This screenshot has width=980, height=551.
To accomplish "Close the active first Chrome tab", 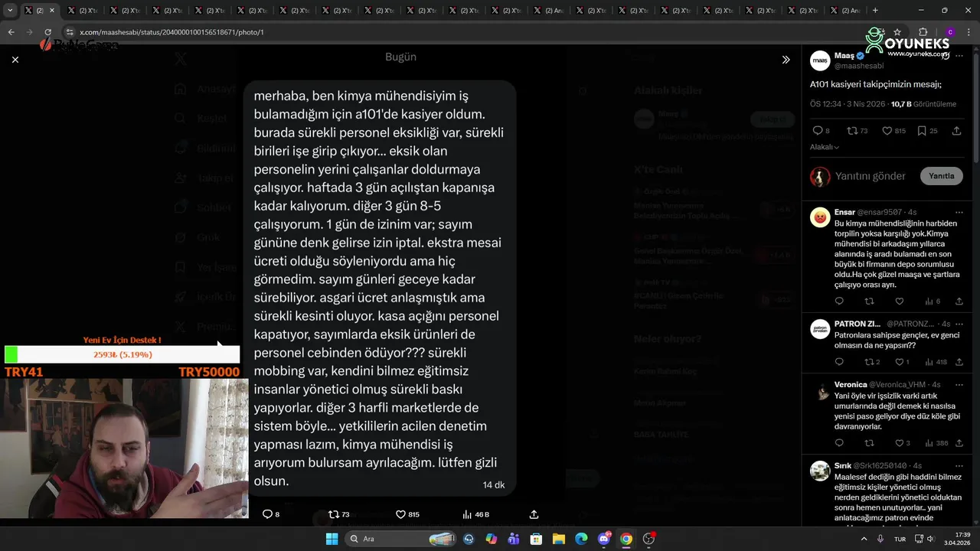I will 52,11.
